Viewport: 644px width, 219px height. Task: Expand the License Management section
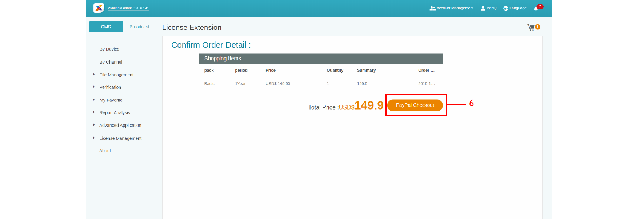pyautogui.click(x=120, y=138)
